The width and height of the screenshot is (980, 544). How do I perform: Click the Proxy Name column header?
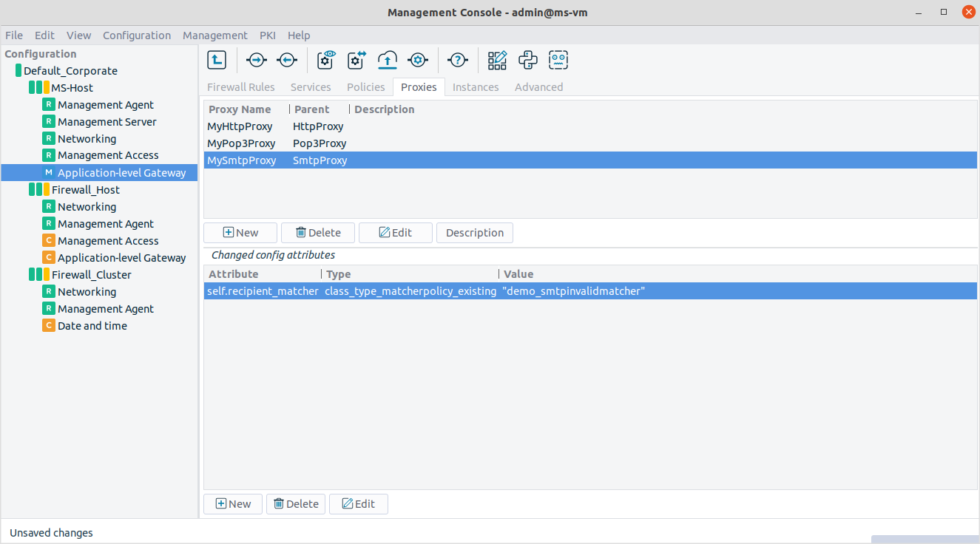tap(240, 109)
